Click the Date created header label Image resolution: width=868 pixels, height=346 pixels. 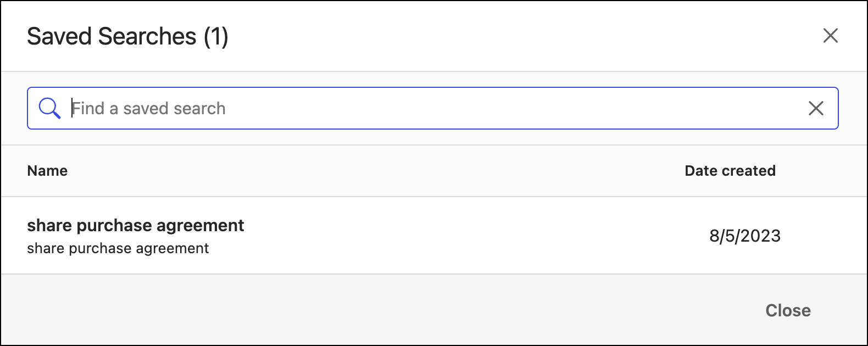click(730, 171)
